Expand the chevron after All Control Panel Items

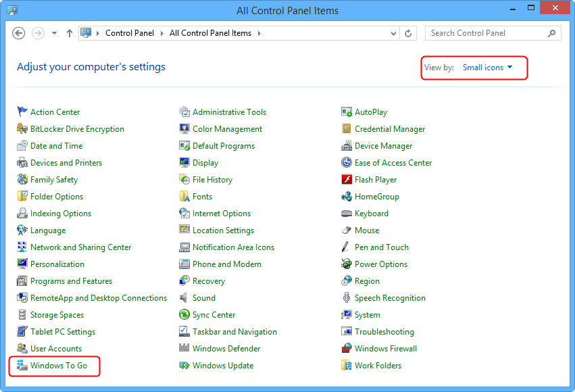click(x=259, y=33)
